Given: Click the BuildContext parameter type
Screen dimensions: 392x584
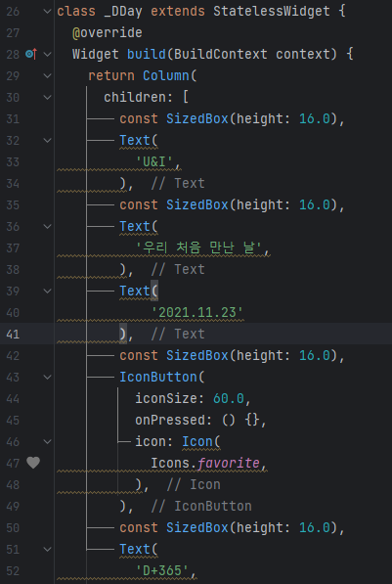Looking at the screenshot, I should tap(220, 55).
